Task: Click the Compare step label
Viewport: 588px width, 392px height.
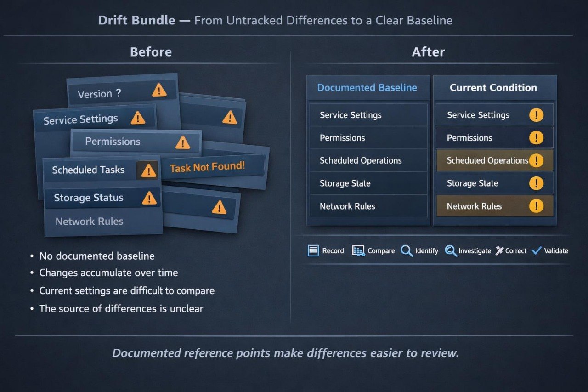Action: tap(381, 250)
